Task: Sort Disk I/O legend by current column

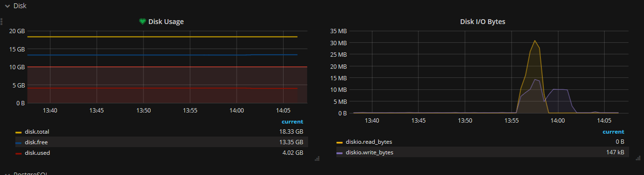Action: click(x=613, y=132)
